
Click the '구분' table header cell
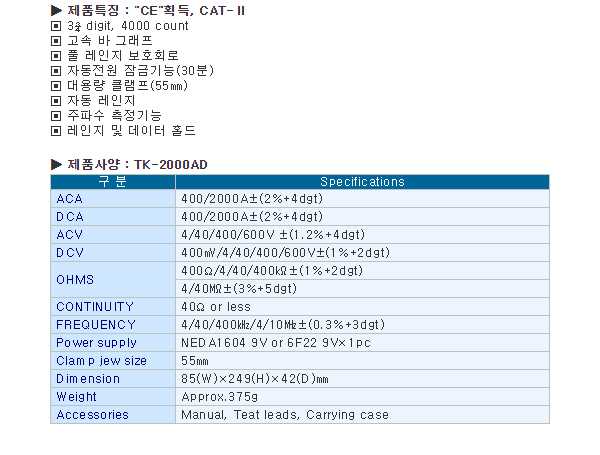(112, 182)
